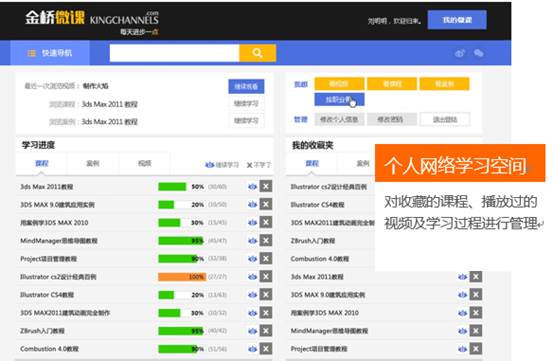Click the first yellow button beside 我想
The height and width of the screenshot is (361, 554).
tap(339, 84)
